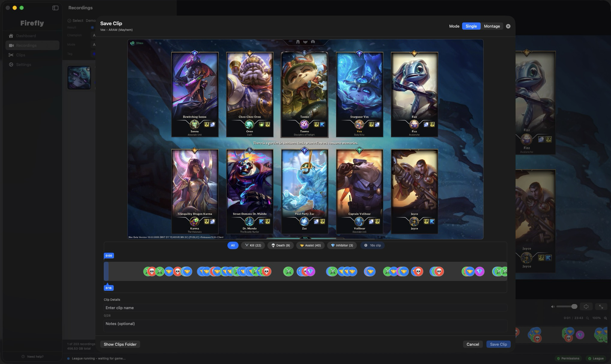Click the Permissions status badge

point(568,358)
